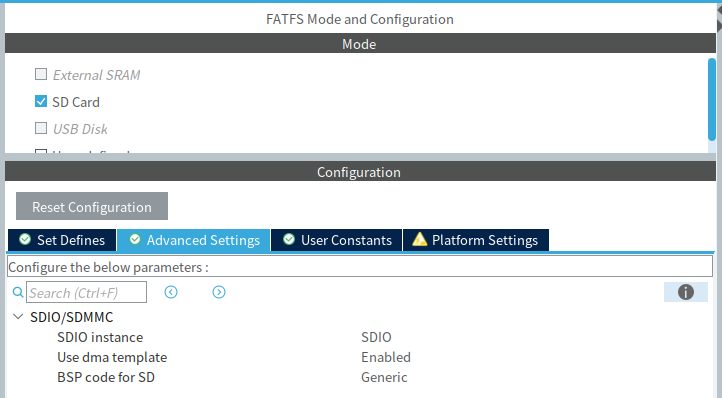Click green check icon on User Constants
Screen dimensions: 722x398
289,239
